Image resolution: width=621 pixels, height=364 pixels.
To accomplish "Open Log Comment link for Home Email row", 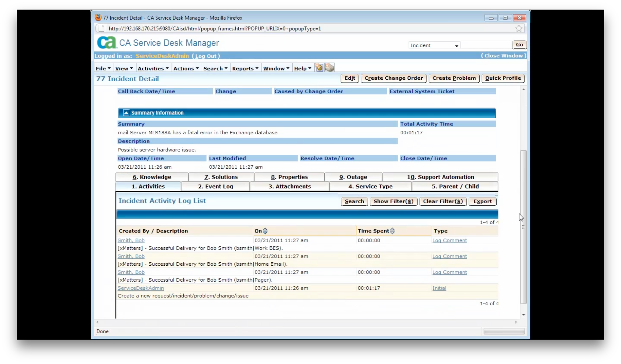I will pos(450,256).
